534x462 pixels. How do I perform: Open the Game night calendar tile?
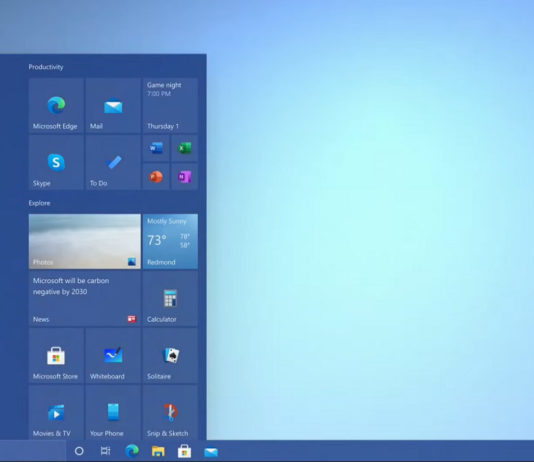170,105
